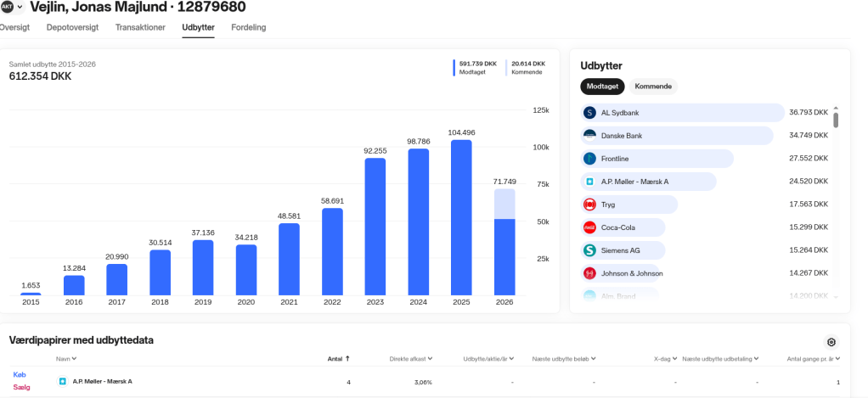Click the Johnson & Johnson logo icon
Screen dimensions: 868x398
[589, 273]
